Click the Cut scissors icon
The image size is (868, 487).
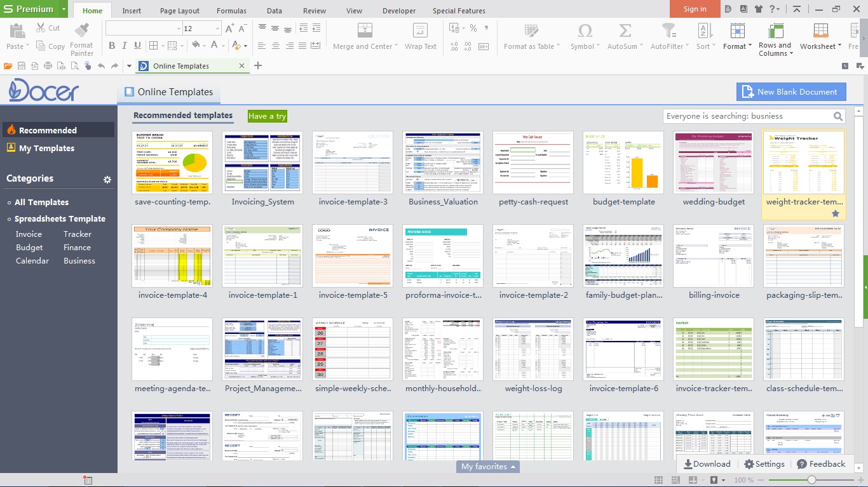(x=41, y=28)
